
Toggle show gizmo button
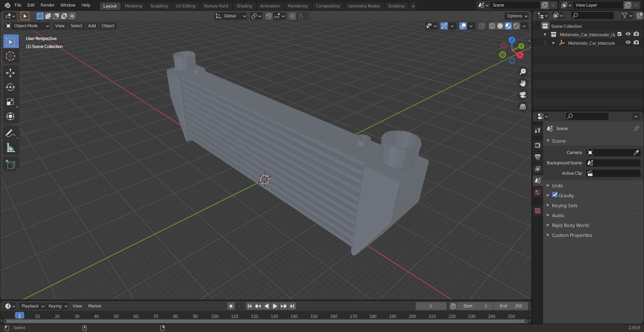pos(444,26)
